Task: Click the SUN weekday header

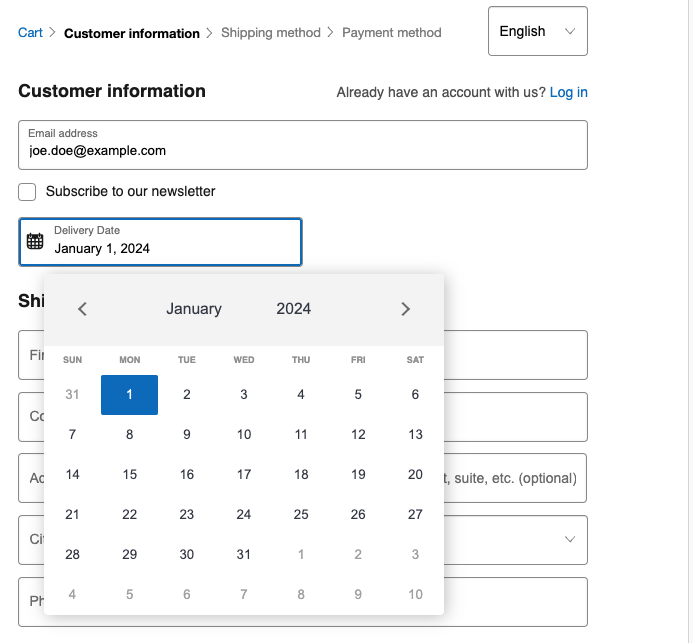Action: tap(72, 361)
